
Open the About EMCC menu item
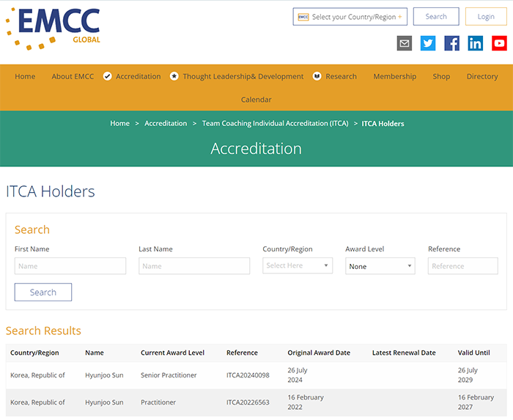(73, 76)
